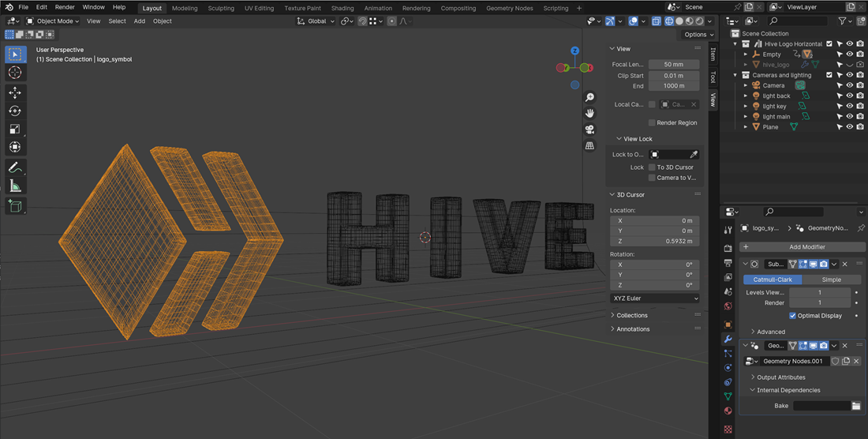Open the Render menu

[65, 7]
